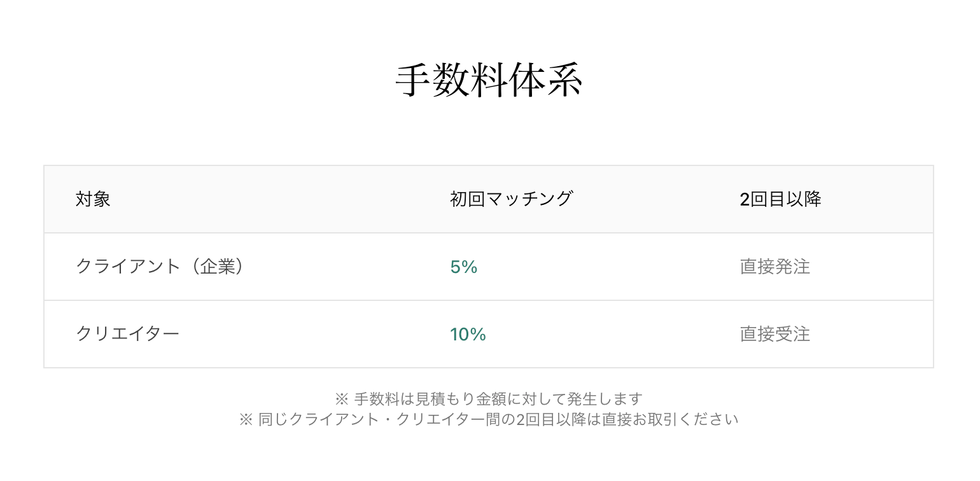Click the footnote about 2回目以降 direct dealing

click(x=489, y=420)
